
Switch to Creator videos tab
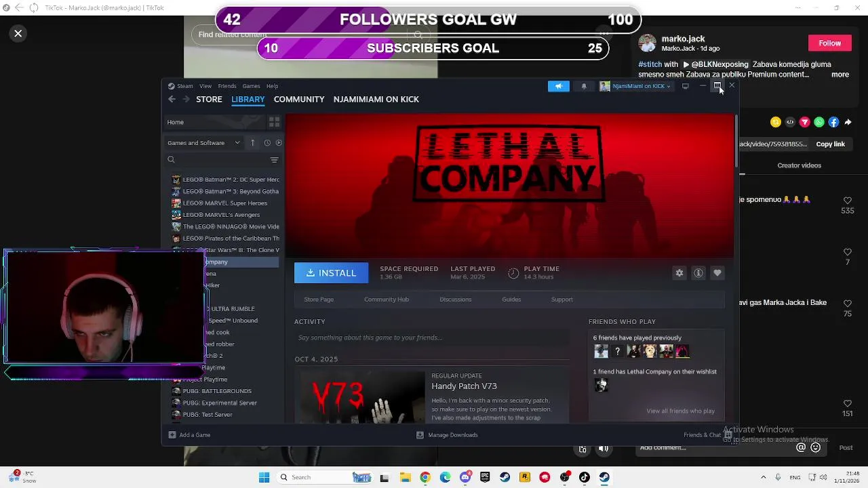(x=799, y=165)
